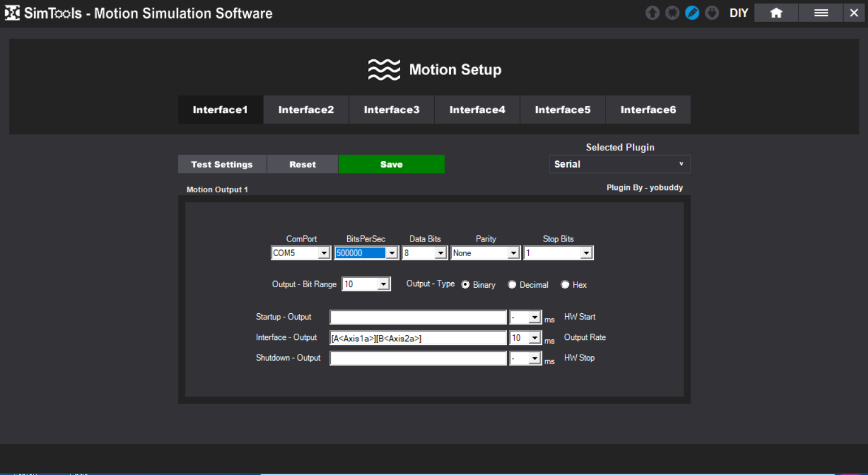Open the ComPort dropdown

pyautogui.click(x=323, y=253)
